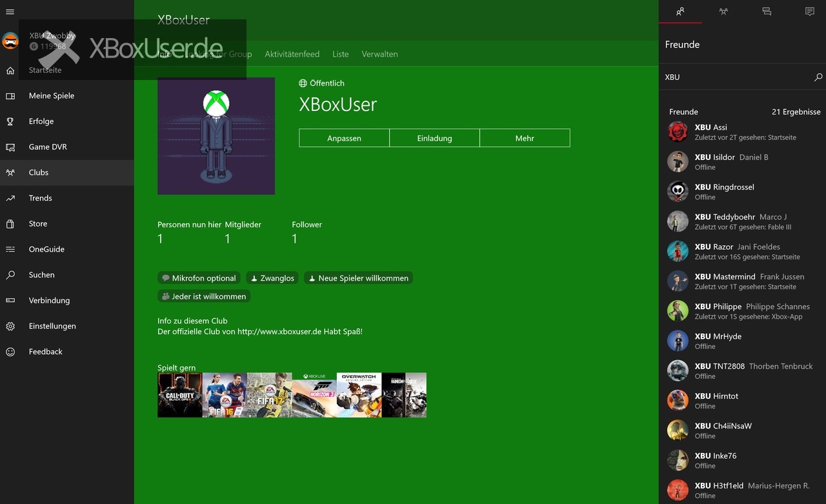This screenshot has width=826, height=504.
Task: Switch to the Friends panel tab icon
Action: [680, 11]
